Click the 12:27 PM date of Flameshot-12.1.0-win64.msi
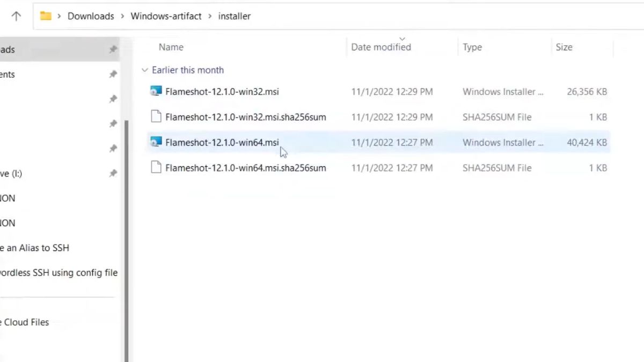The image size is (644, 362). click(x=392, y=143)
